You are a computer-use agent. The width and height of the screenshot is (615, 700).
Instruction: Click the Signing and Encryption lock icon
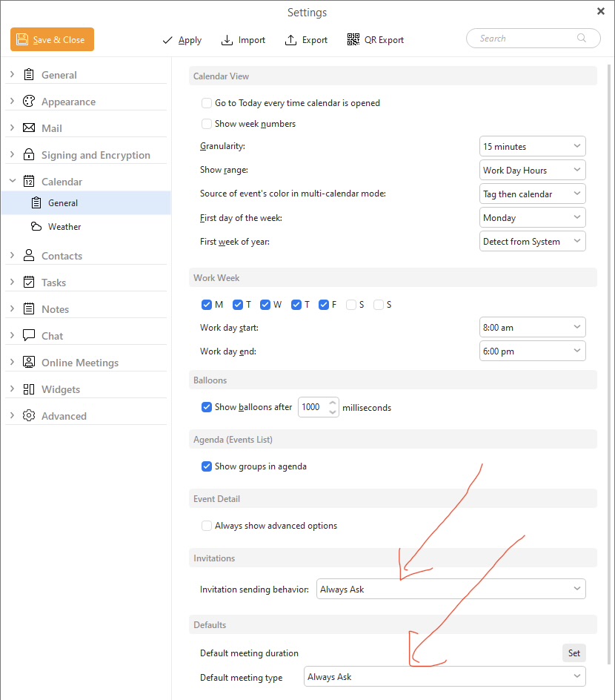pos(29,155)
